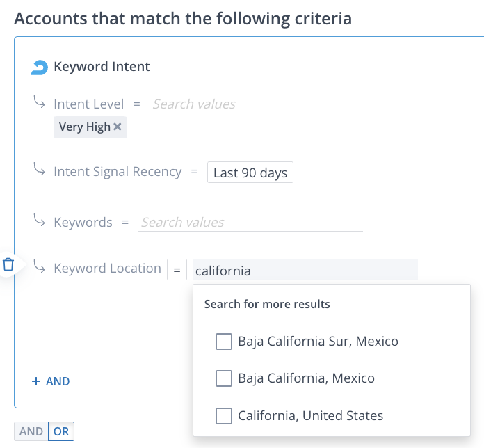The height and width of the screenshot is (448, 484).
Task: Delete the Keyword Location row with trash icon
Action: click(8, 264)
